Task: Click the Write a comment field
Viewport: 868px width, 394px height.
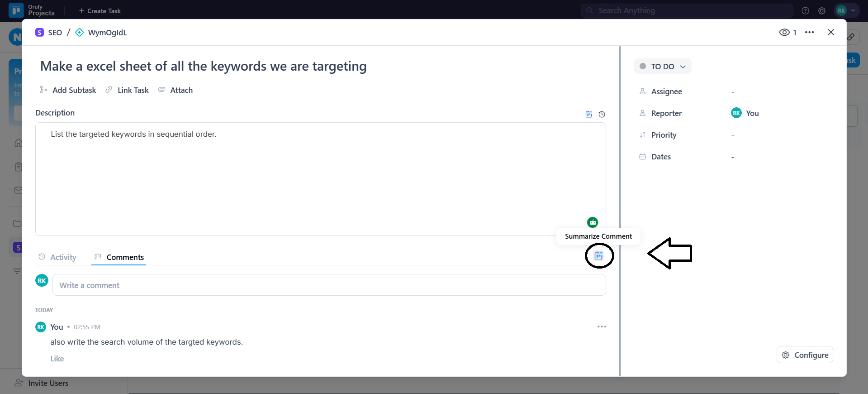Action: tap(329, 285)
